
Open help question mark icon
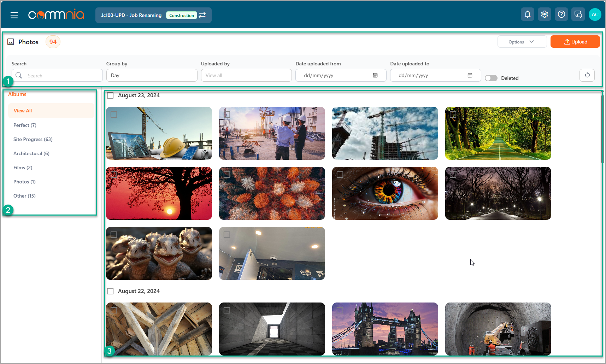point(561,14)
